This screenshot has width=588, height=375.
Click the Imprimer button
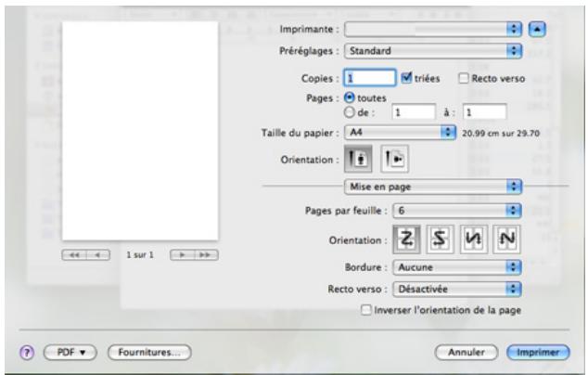click(x=538, y=353)
